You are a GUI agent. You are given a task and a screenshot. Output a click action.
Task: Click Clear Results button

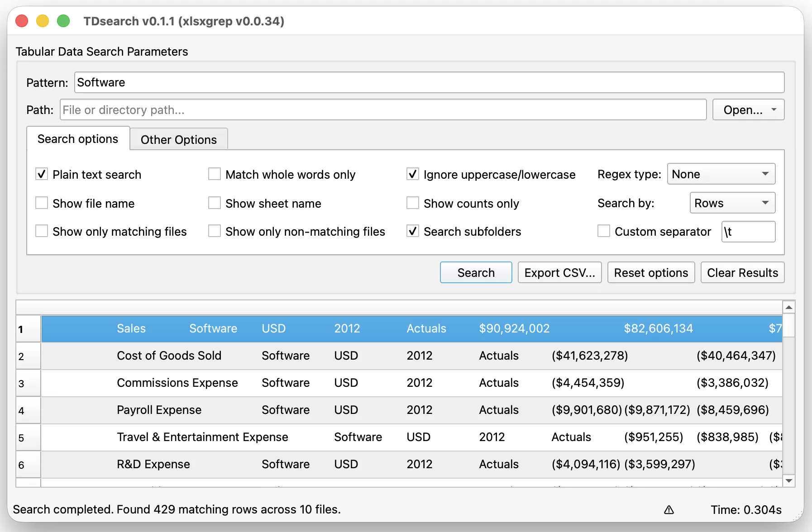point(743,272)
